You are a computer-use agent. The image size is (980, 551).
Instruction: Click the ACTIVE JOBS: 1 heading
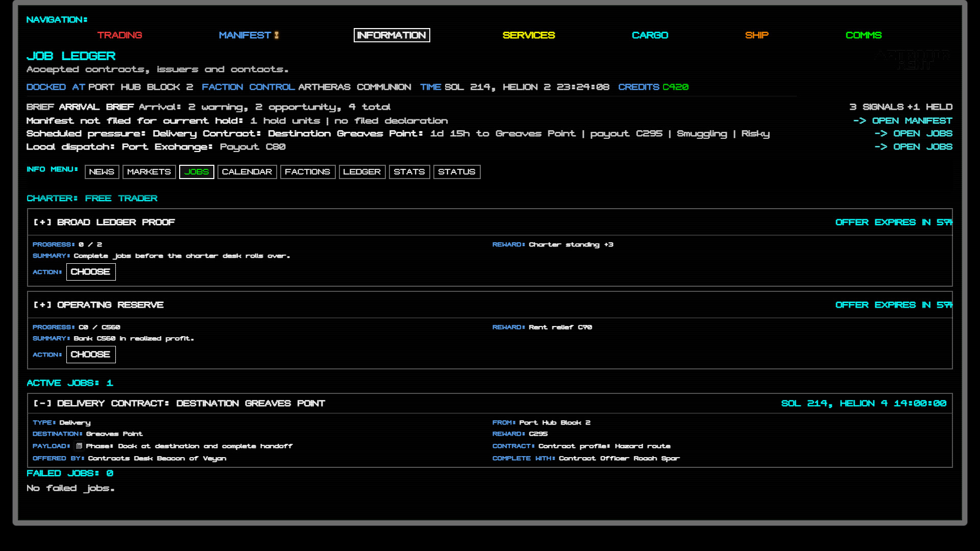pos(70,383)
